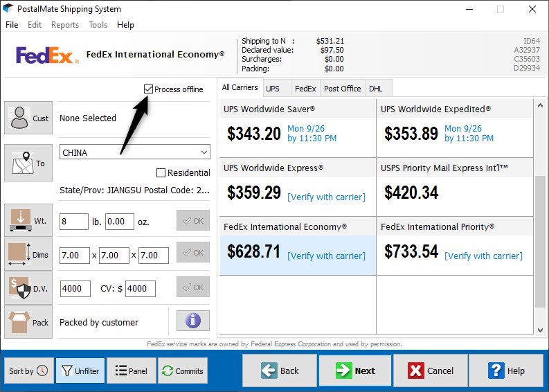Switch to the All Carriers tab
Image resolution: width=549 pixels, height=392 pixels.
tap(240, 87)
